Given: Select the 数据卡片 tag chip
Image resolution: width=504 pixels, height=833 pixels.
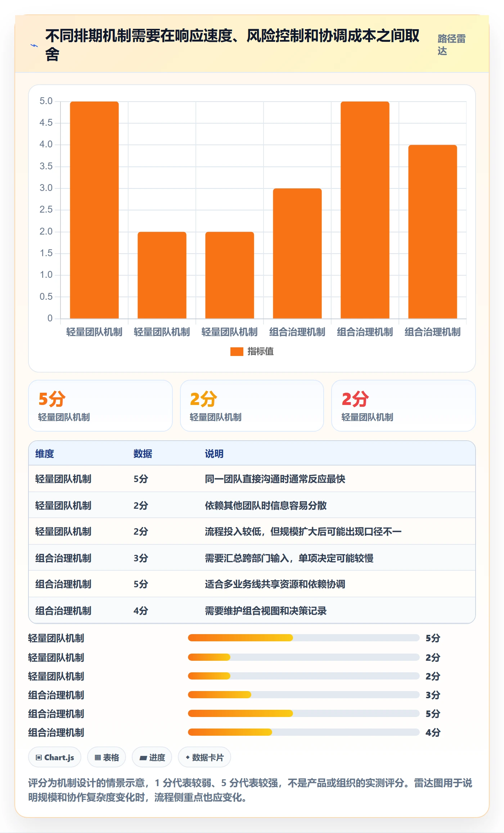Looking at the screenshot, I should [204, 757].
